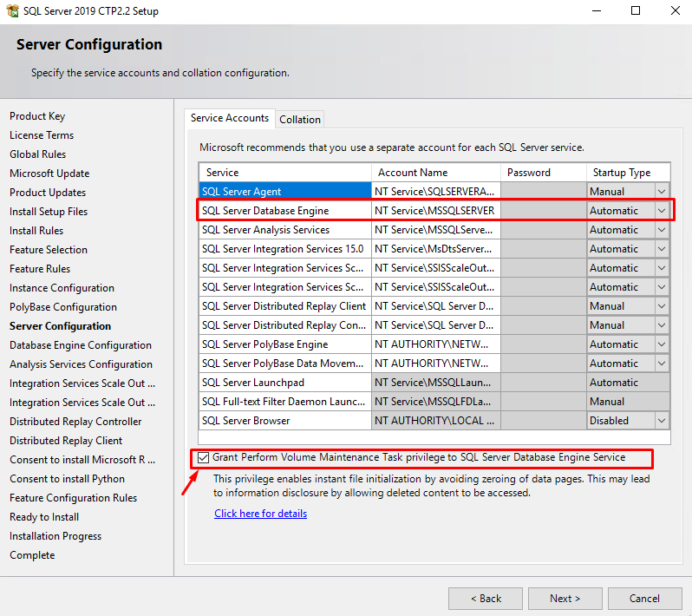Toggle Grant Perform Volume Maintenance Task checkbox
This screenshot has width=692, height=616.
203,458
